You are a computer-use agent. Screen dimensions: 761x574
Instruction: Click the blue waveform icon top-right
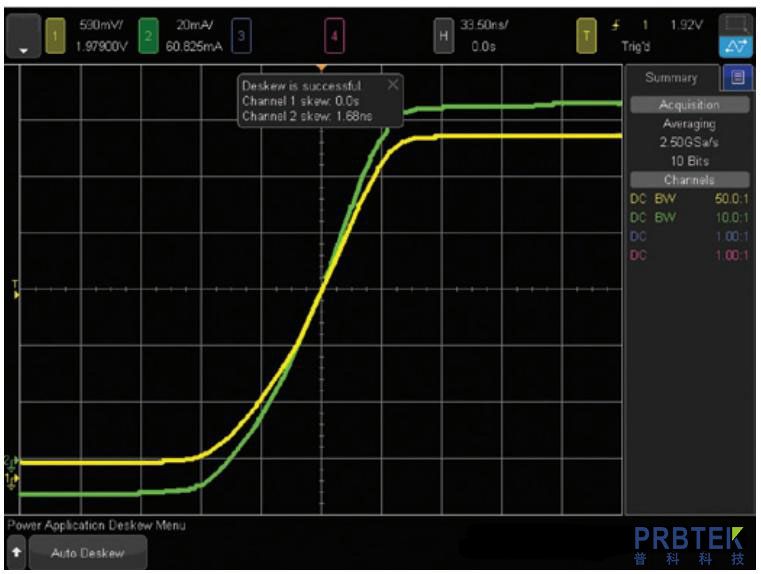pyautogui.click(x=735, y=47)
